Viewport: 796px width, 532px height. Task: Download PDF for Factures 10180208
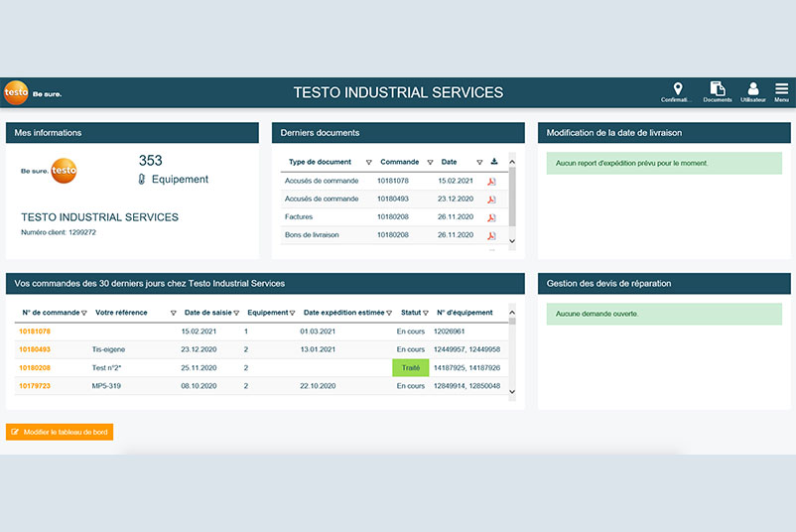(491, 217)
